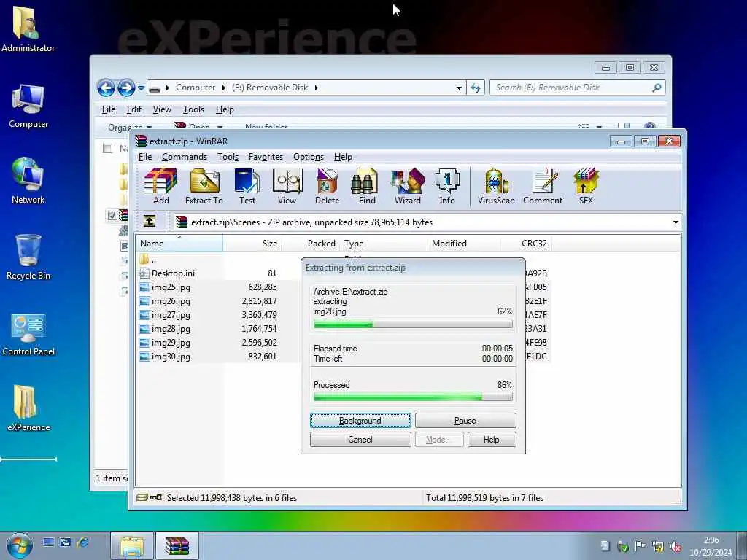
Task: Sort by the Modified column header
Action: (463, 244)
